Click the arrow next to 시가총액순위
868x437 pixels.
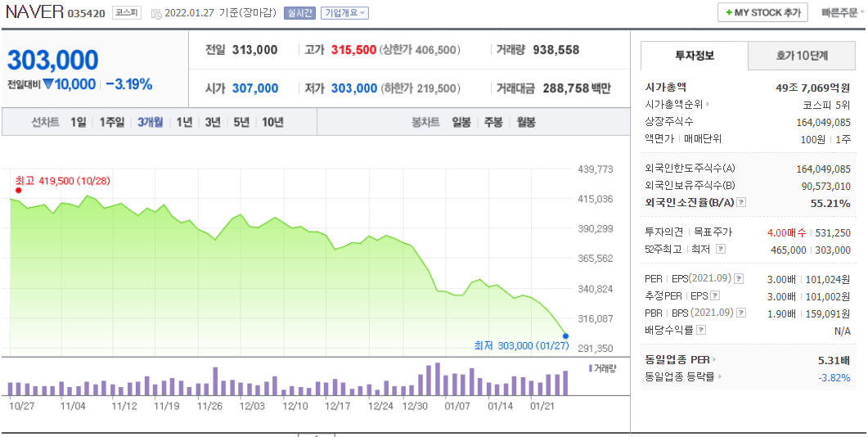click(708, 104)
